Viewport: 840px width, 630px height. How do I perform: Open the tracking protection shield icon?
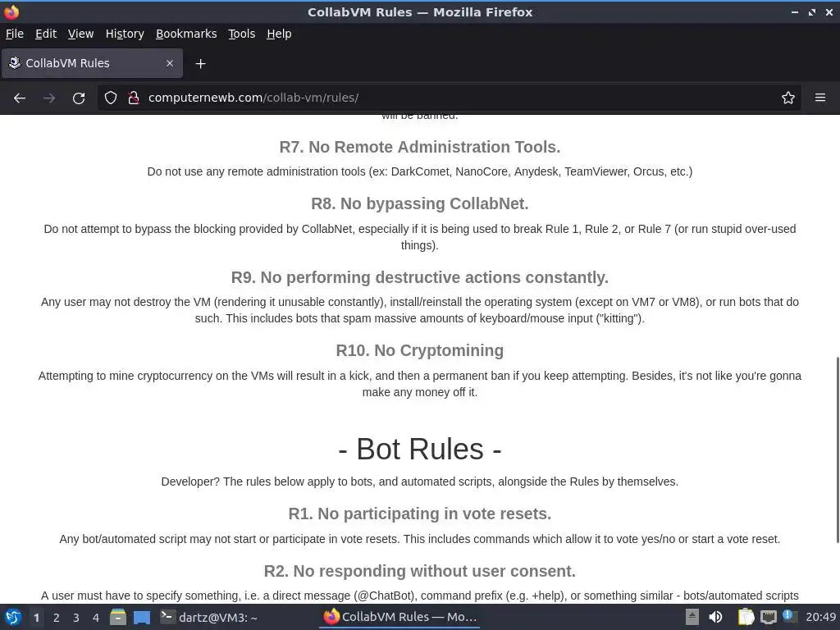[x=111, y=98]
